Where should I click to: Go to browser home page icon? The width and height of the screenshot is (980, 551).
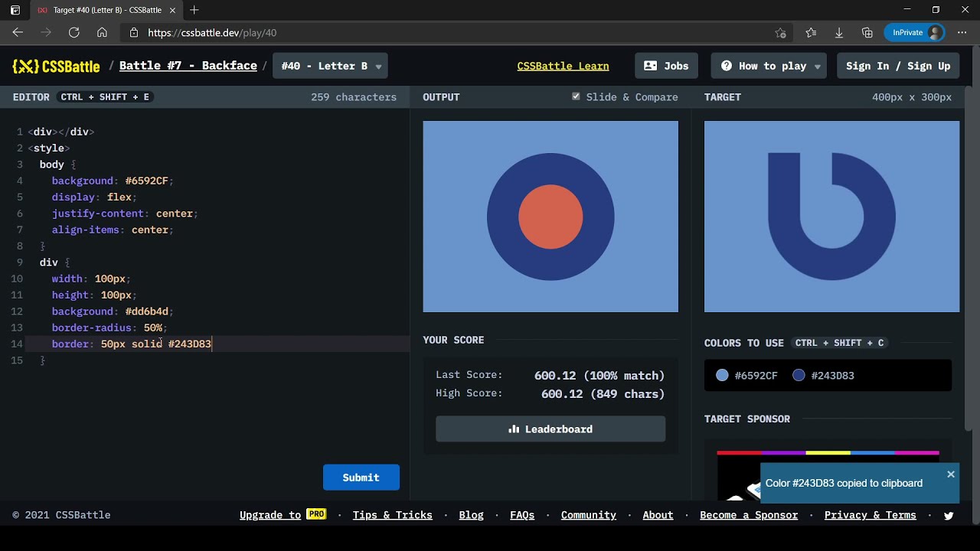pyautogui.click(x=102, y=33)
